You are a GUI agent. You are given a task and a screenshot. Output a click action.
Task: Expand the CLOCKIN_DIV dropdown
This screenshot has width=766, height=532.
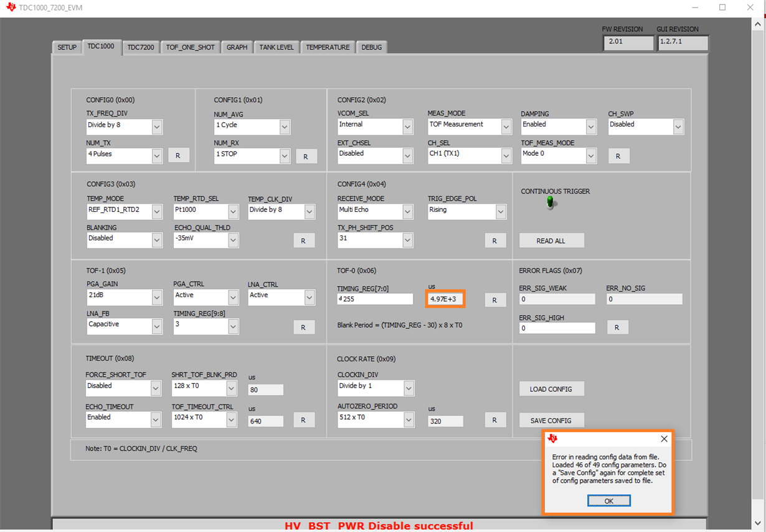tap(409, 388)
